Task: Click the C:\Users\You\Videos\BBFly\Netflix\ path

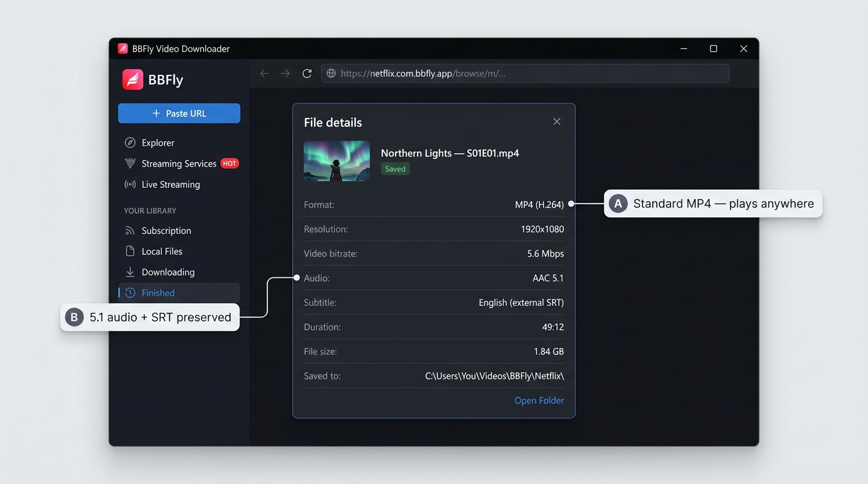Action: point(495,376)
